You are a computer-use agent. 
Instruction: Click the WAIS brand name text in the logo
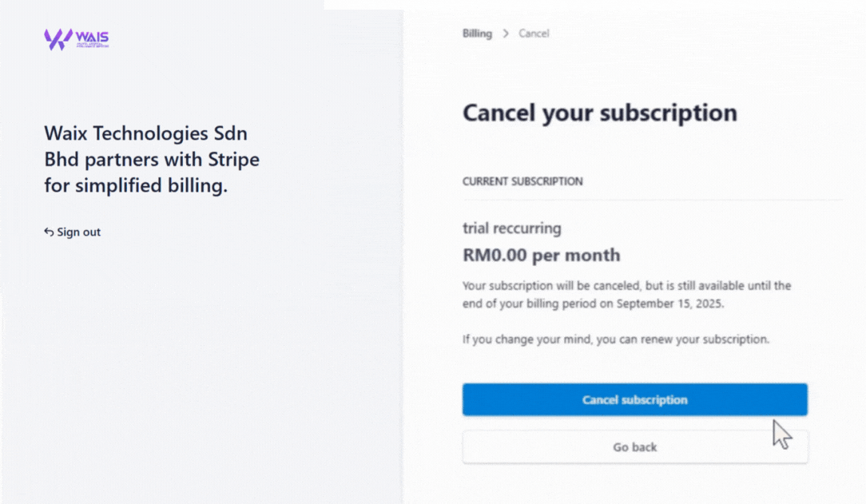[92, 37]
